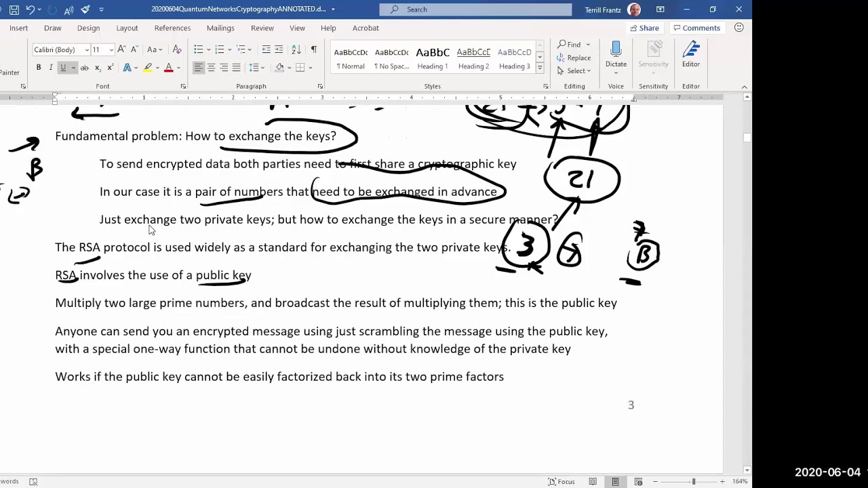This screenshot has width=868, height=488.
Task: Collapse the ribbon
Action: tap(744, 87)
